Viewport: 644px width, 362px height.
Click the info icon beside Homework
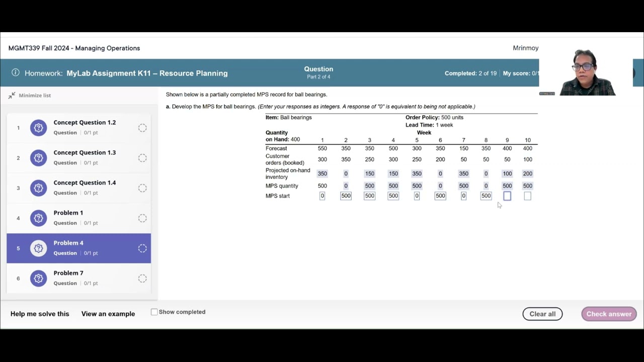click(x=16, y=72)
